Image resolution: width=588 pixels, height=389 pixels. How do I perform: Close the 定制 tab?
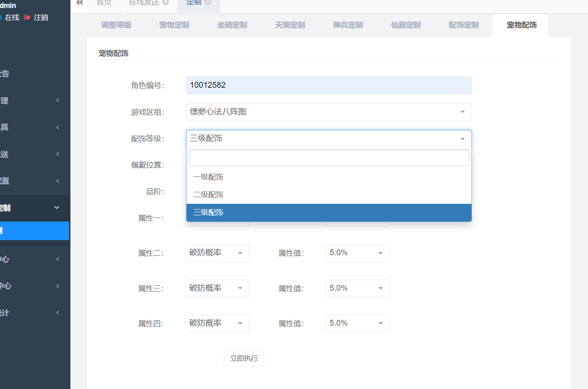[208, 2]
